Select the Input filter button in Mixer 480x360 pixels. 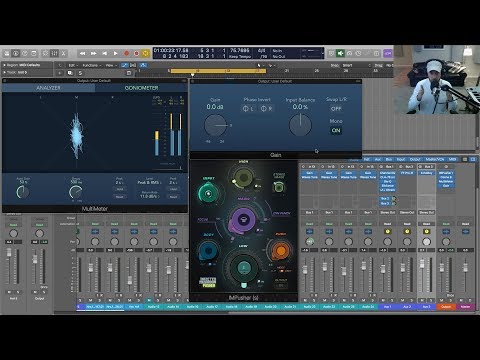[401, 159]
